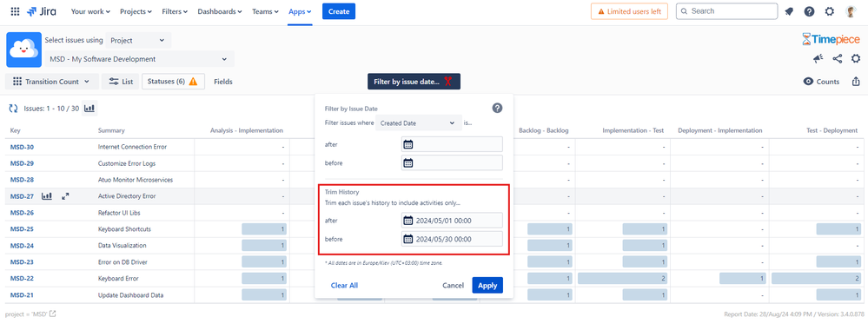Open Timepiece settings gear icon
The image size is (868, 324).
(x=856, y=59)
